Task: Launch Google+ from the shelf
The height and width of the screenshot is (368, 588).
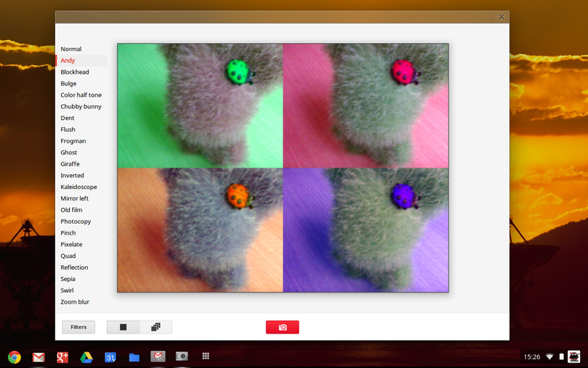Action: click(63, 357)
